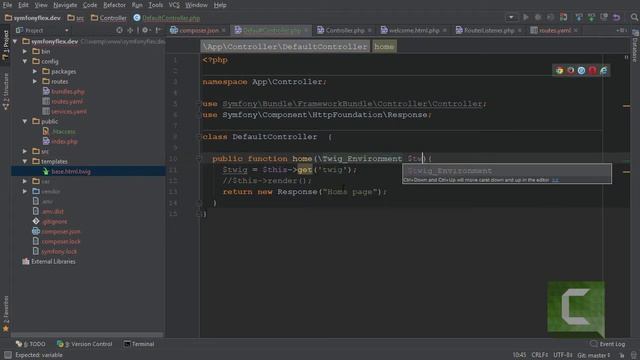Click the Search Everywhere magnifier icon
The height and width of the screenshot is (360, 640).
point(634,18)
